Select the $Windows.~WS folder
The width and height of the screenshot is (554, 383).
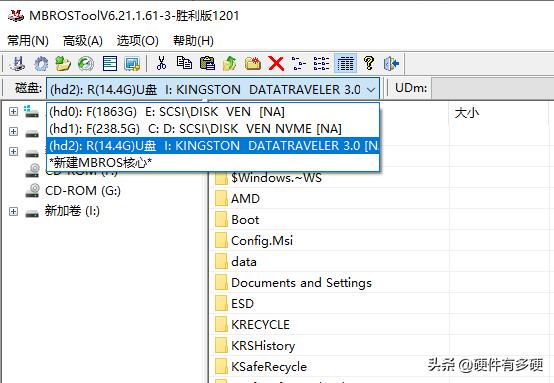tap(276, 177)
